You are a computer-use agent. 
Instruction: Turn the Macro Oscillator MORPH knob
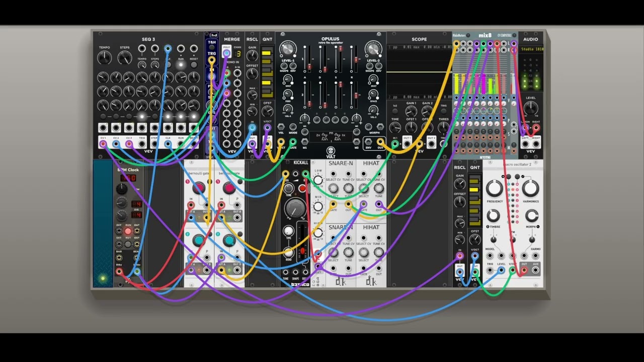click(531, 216)
